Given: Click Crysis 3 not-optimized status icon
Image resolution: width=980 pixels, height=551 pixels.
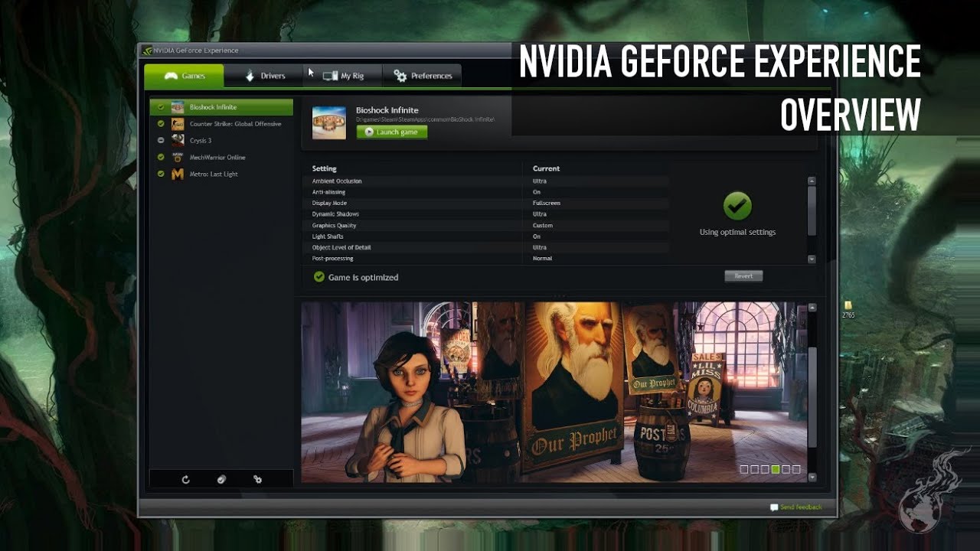Looking at the screenshot, I should tap(161, 140).
